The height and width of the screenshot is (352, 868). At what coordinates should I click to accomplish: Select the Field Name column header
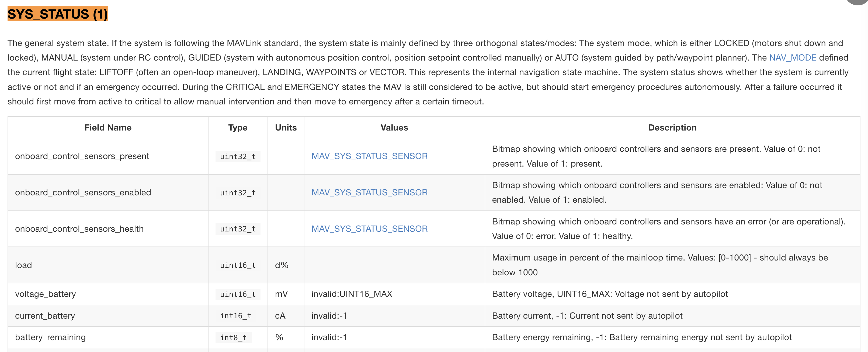pos(108,128)
